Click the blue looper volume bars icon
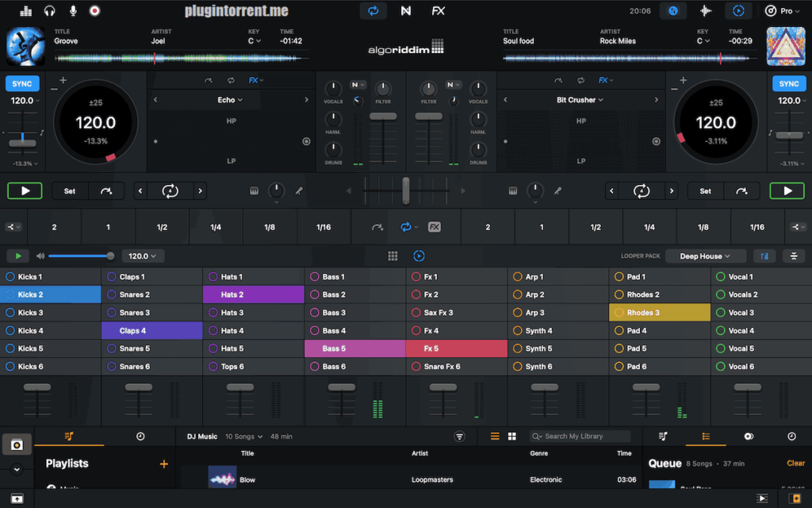Screen dimensions: 812x508 click(x=764, y=256)
